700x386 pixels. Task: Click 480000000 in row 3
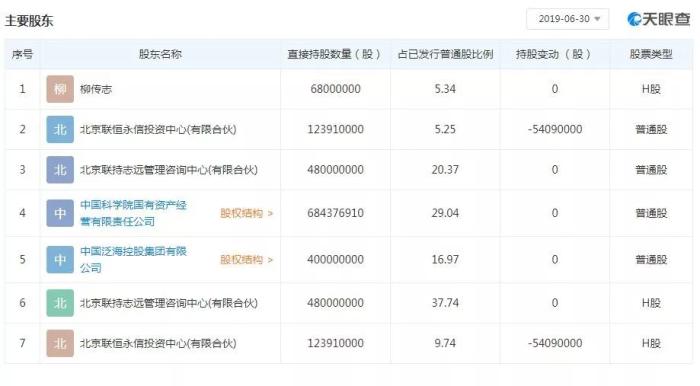pos(335,170)
